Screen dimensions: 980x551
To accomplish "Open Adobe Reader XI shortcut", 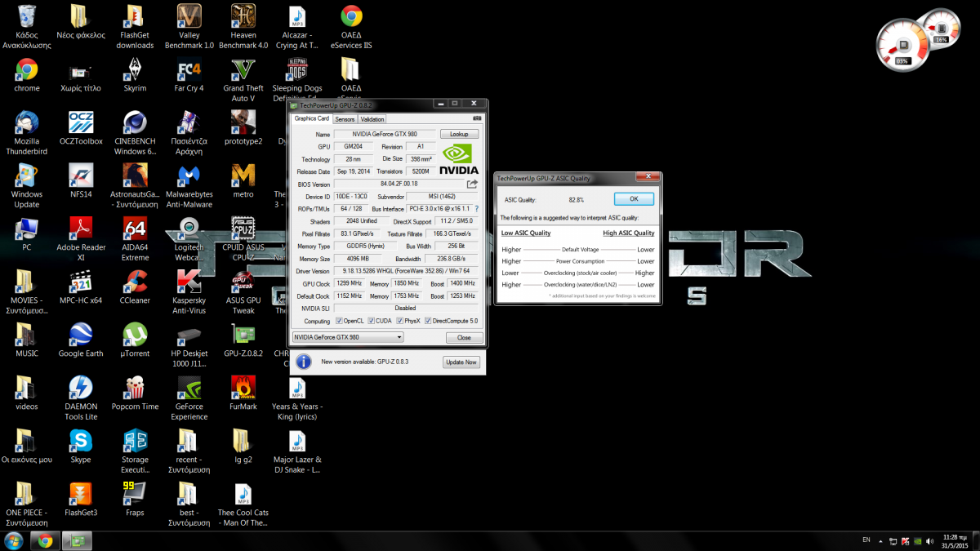I will [x=81, y=238].
